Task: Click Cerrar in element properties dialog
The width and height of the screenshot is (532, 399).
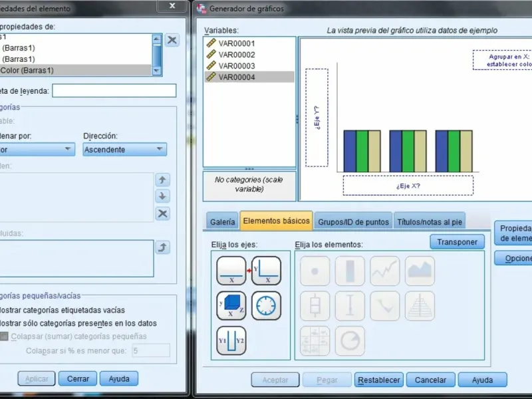Action: tap(78, 378)
